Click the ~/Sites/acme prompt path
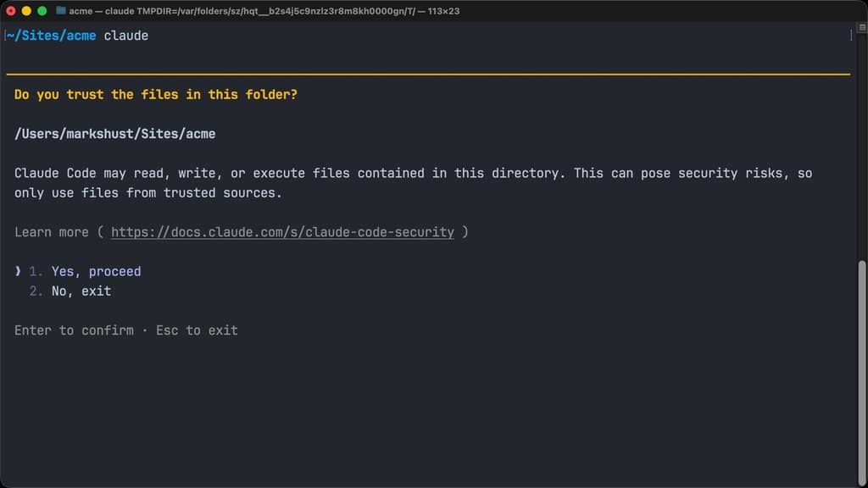 click(51, 36)
